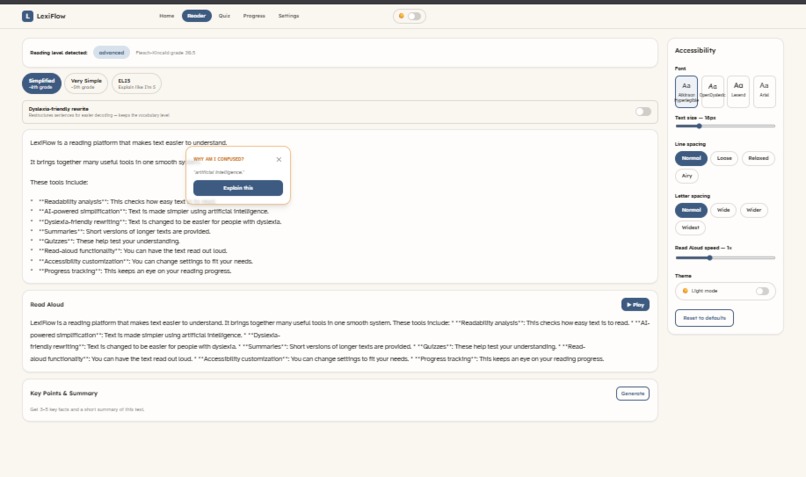
Task: Go to the Quiz tab
Action: [224, 16]
